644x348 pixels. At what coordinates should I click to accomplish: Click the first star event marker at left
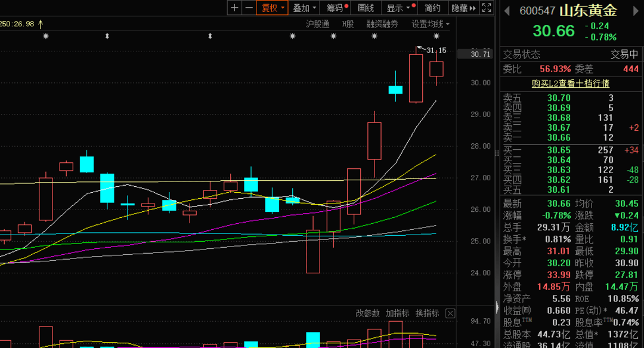tap(45, 36)
